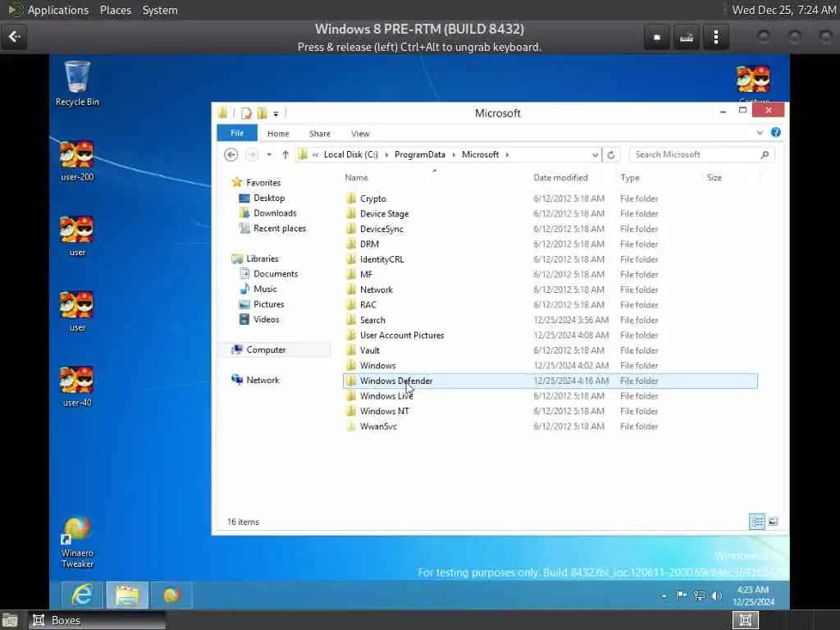Expand breadcrumb arrow after Microsoft

(507, 155)
